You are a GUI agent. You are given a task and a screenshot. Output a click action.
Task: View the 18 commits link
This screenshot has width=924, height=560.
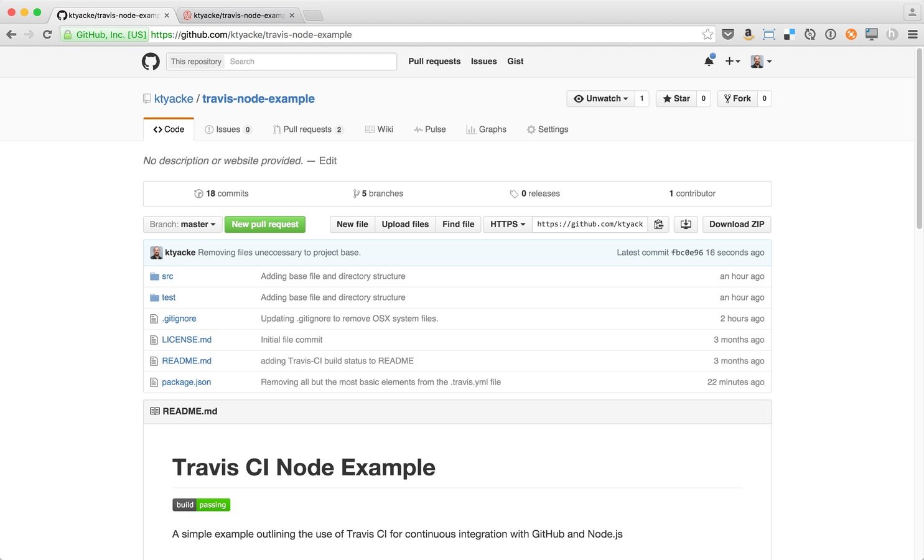(221, 194)
